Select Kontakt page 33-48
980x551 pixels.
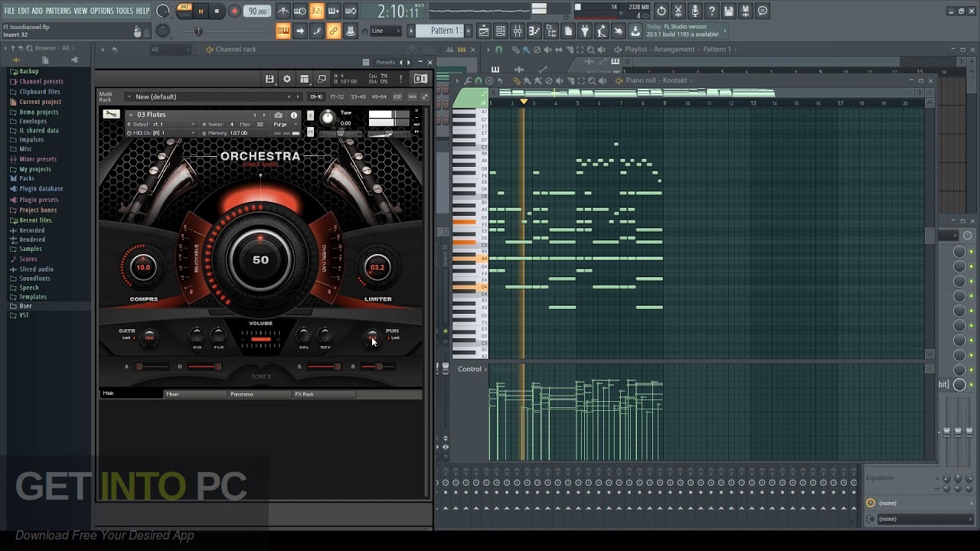(358, 96)
